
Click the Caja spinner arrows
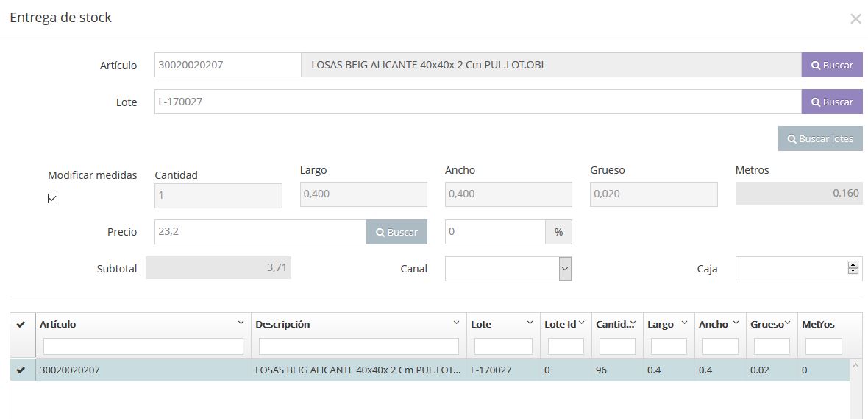(853, 268)
